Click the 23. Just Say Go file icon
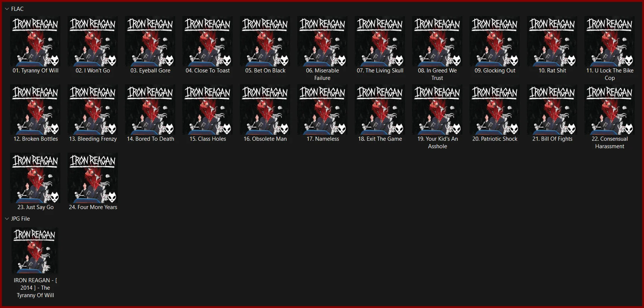Image resolution: width=644 pixels, height=308 pixels. coord(35,178)
